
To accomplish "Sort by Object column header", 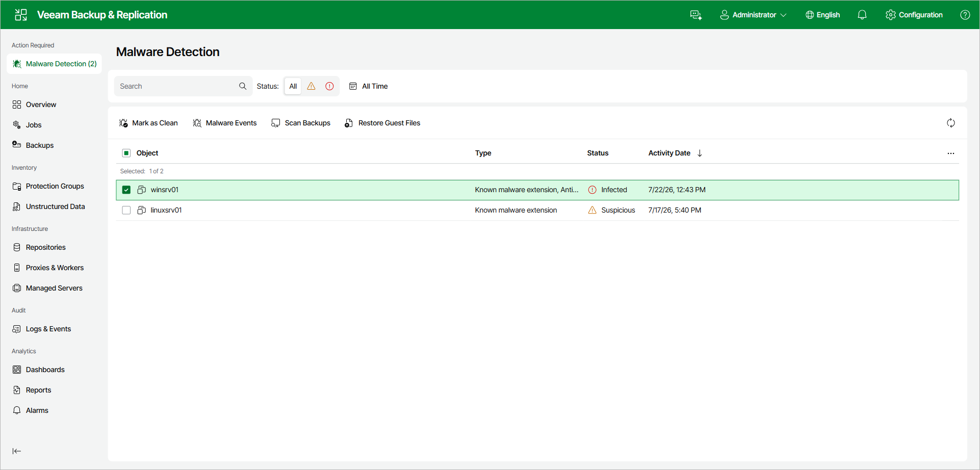I will (147, 153).
